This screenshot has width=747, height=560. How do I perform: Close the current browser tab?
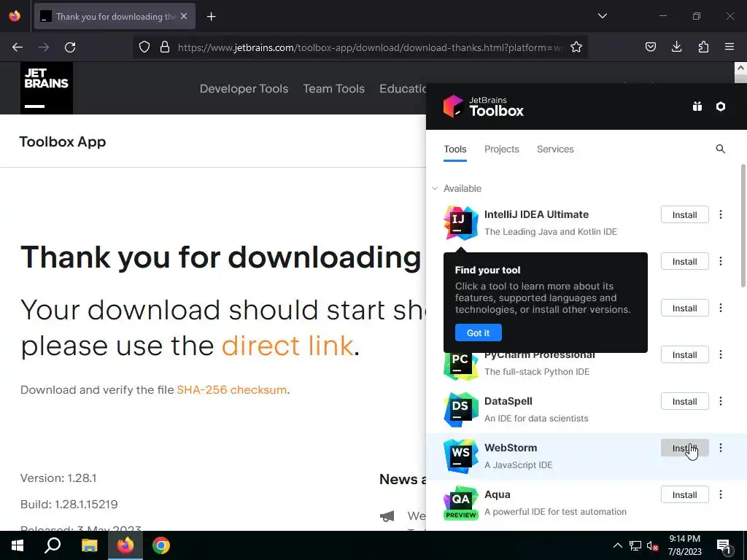[184, 17]
